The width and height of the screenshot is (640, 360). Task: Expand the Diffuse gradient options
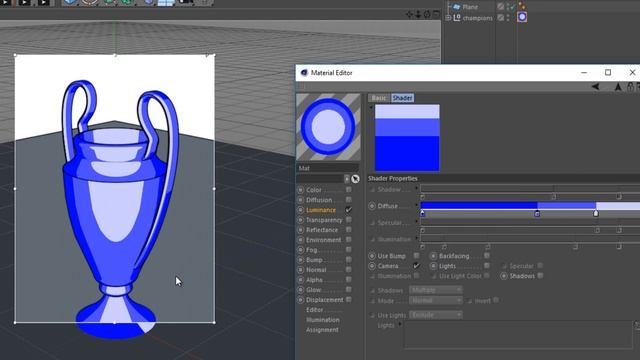[x=416, y=204]
